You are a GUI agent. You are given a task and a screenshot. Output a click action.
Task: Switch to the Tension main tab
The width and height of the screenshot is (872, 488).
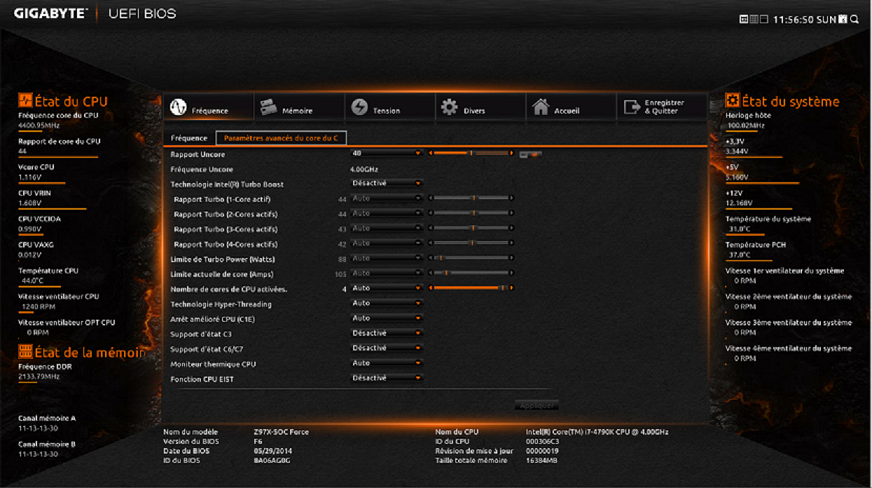click(x=390, y=107)
